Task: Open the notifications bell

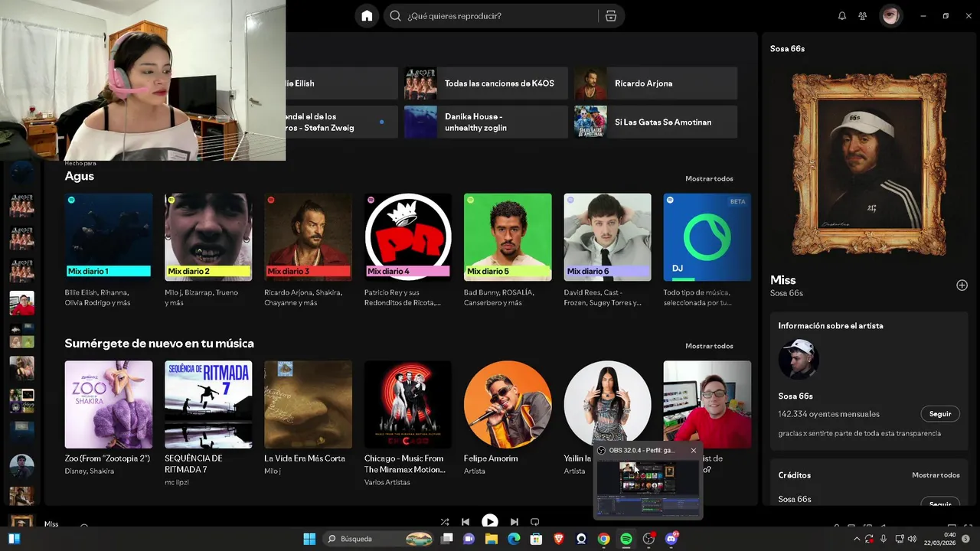Action: pyautogui.click(x=842, y=16)
